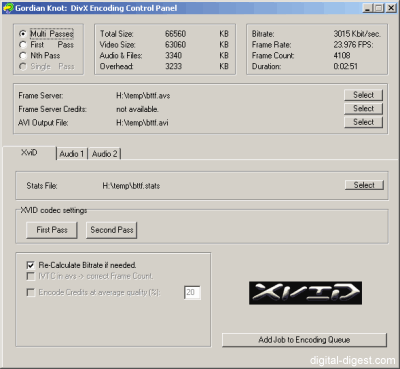Click the stats path H:\temp\bttf.stats

tap(131, 186)
